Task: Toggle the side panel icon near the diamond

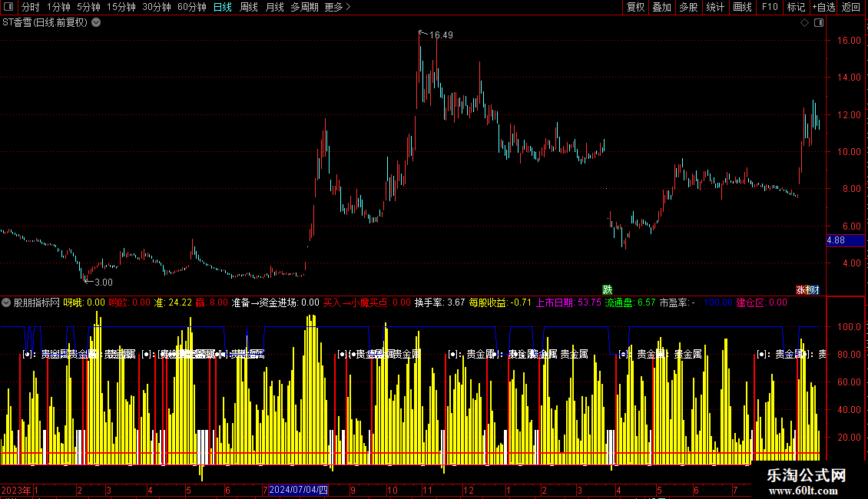Action: pyautogui.click(x=819, y=23)
